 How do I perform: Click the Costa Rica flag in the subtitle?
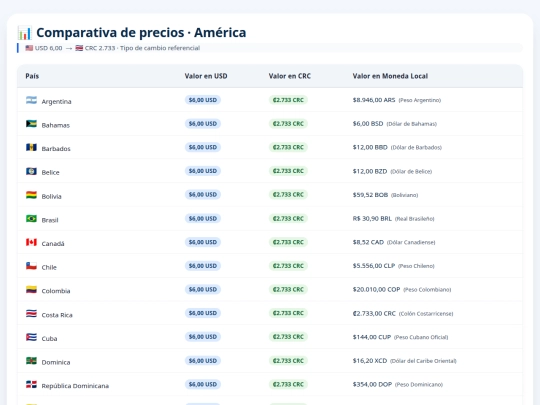point(79,48)
